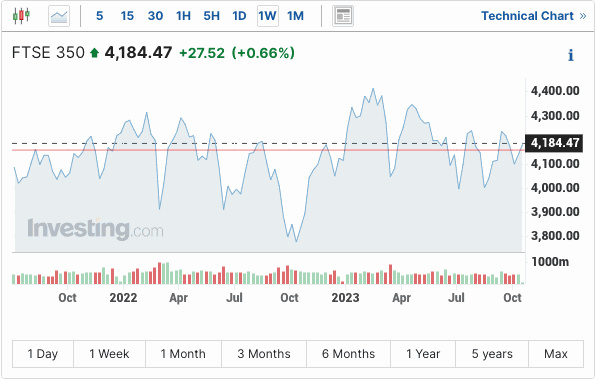Show the Max range
The width and height of the screenshot is (595, 379).
pyautogui.click(x=556, y=354)
